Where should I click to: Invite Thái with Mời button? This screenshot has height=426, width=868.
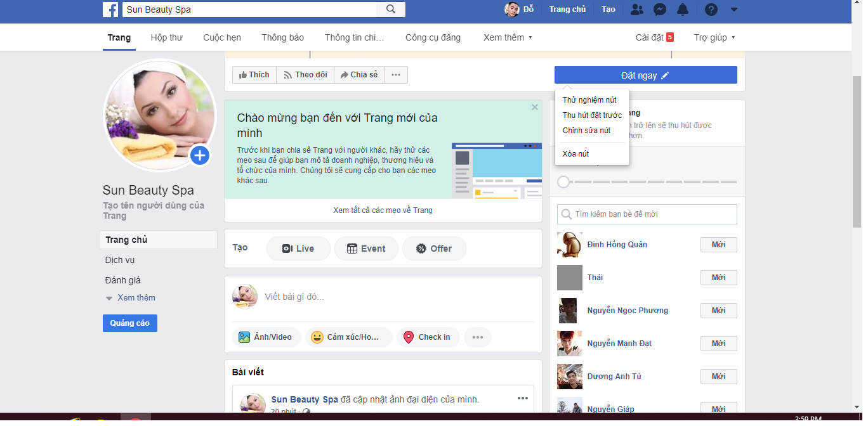pyautogui.click(x=718, y=278)
